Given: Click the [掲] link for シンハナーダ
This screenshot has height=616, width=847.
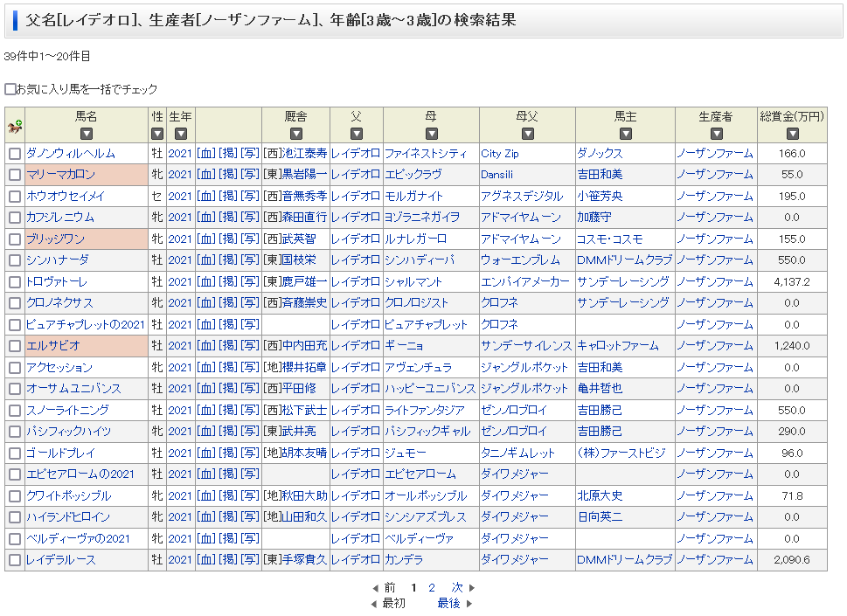Looking at the screenshot, I should pos(227,260).
